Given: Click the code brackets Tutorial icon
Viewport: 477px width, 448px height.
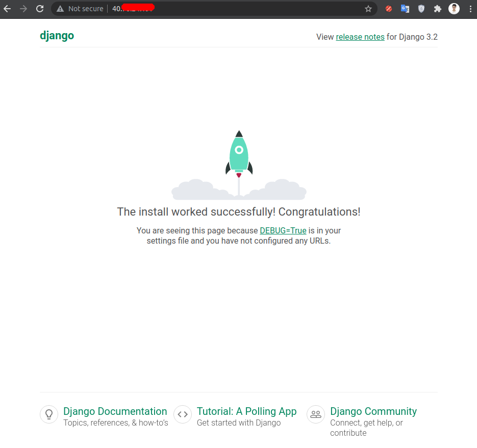Looking at the screenshot, I should point(183,414).
